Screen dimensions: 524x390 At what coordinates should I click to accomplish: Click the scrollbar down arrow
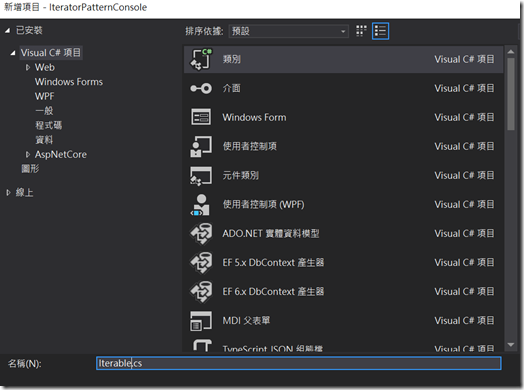[x=511, y=345]
